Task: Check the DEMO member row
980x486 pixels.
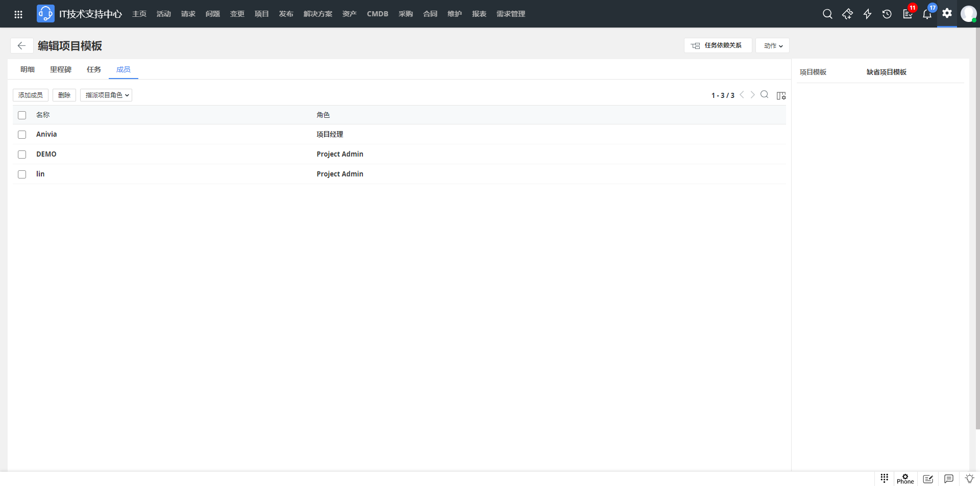Action: 22,155
